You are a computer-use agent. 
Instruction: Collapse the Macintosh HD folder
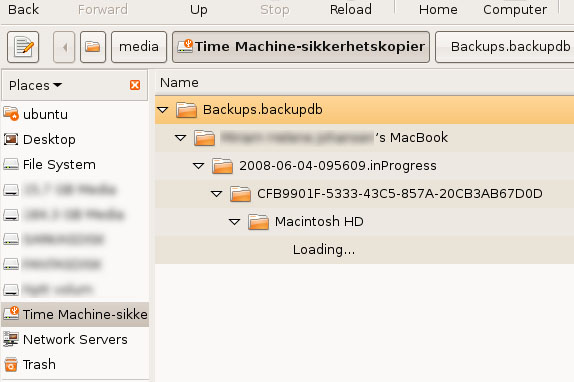point(234,222)
